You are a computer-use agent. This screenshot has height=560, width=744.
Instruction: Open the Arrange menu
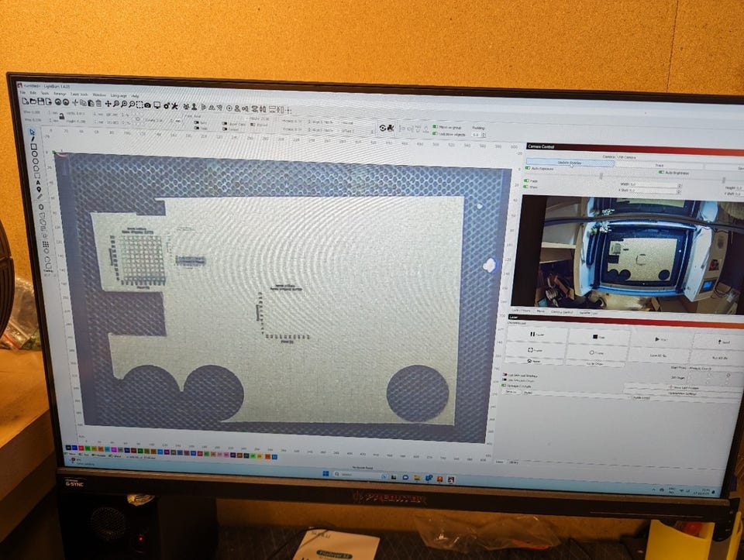(x=60, y=94)
